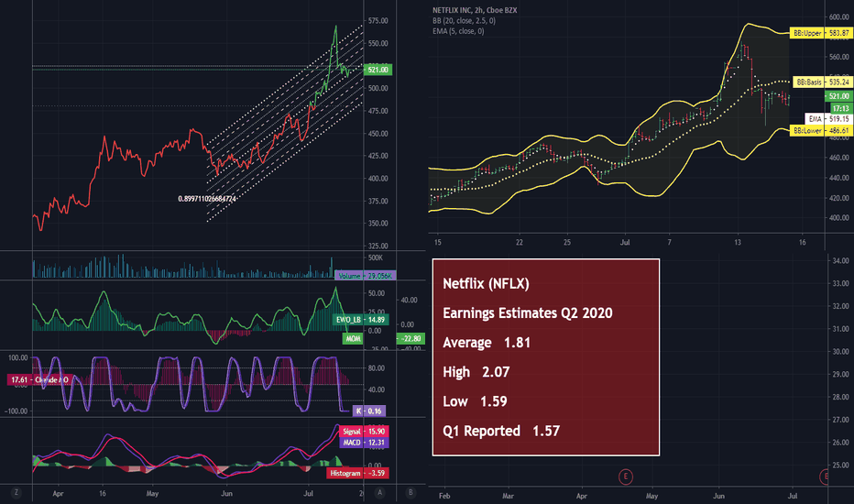The width and height of the screenshot is (854, 504).
Task: Click the -22.80 momentum value label
Action: pos(411,339)
